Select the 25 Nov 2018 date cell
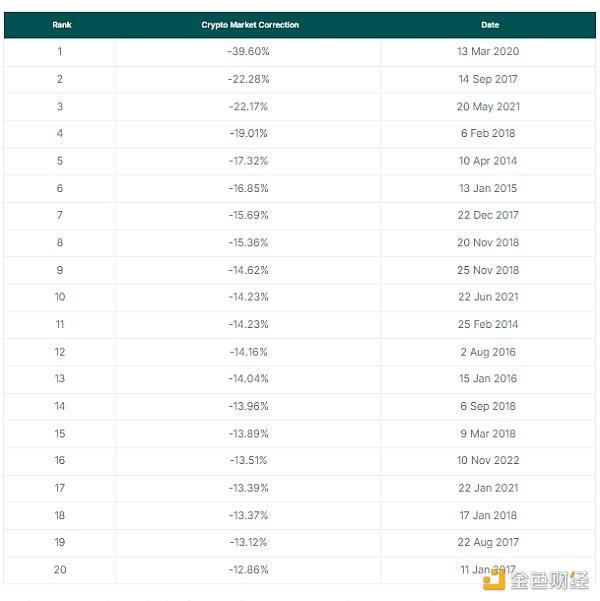 488,270
